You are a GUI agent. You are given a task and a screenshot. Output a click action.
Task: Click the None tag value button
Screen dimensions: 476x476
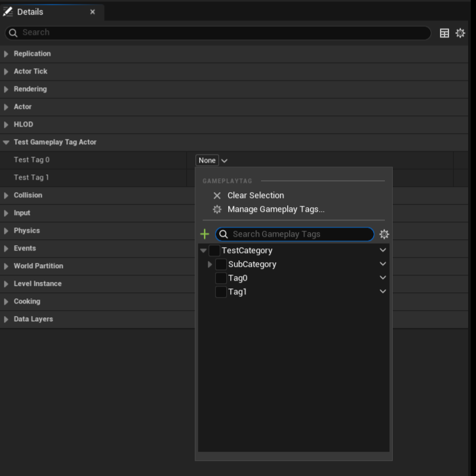coord(207,160)
